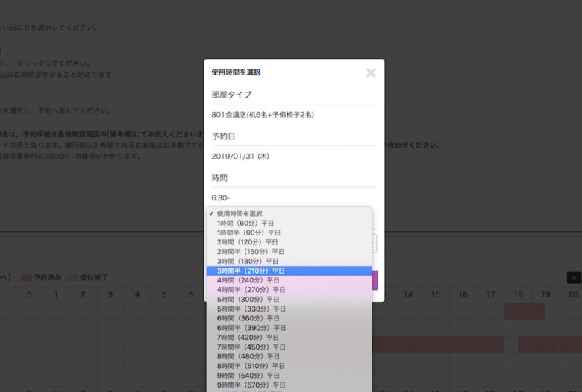582x392 pixels.
Task: Click hour 16 header in timetable
Action: pos(463,294)
